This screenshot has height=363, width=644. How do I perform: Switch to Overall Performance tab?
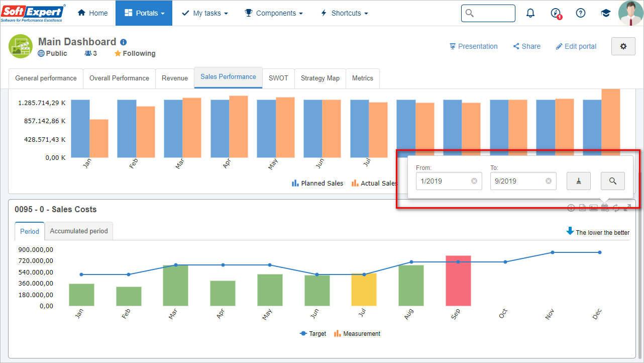[119, 78]
